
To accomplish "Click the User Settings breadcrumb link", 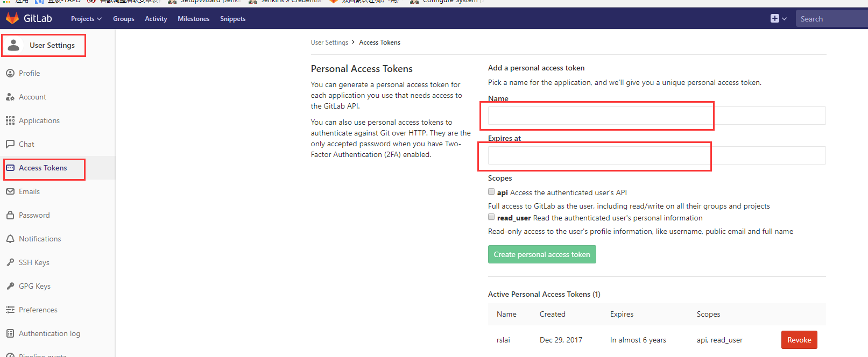I will point(329,42).
